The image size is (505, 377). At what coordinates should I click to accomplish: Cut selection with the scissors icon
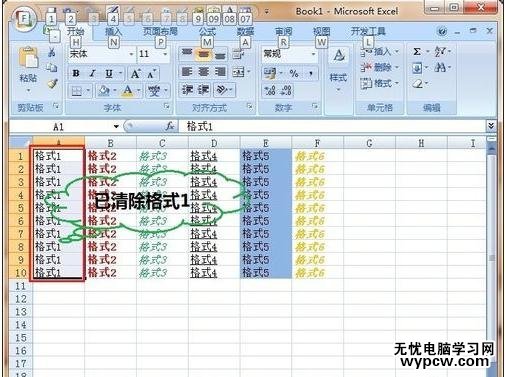pos(52,52)
